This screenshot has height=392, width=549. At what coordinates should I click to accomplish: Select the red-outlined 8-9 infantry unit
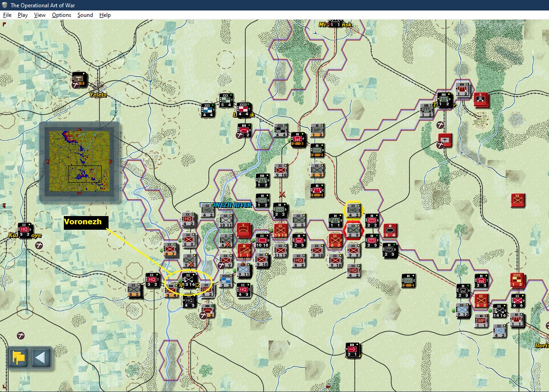[353, 230]
